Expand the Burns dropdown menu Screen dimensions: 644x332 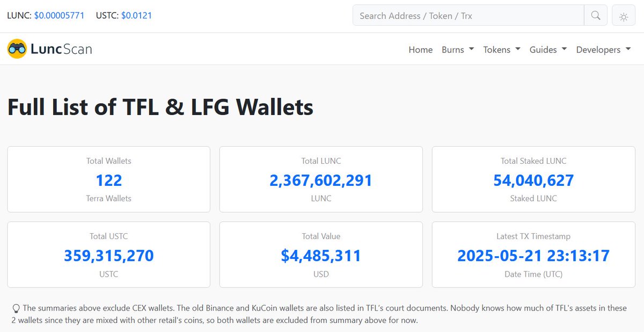[x=458, y=49]
